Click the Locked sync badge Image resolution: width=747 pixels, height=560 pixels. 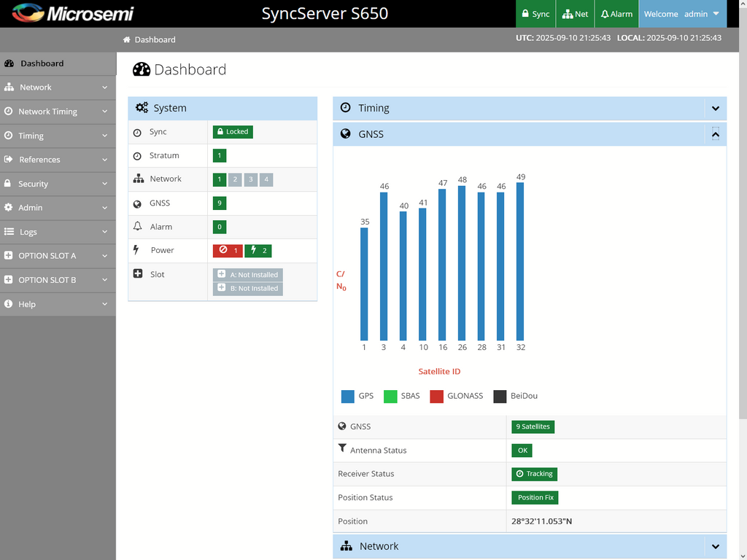[233, 132]
